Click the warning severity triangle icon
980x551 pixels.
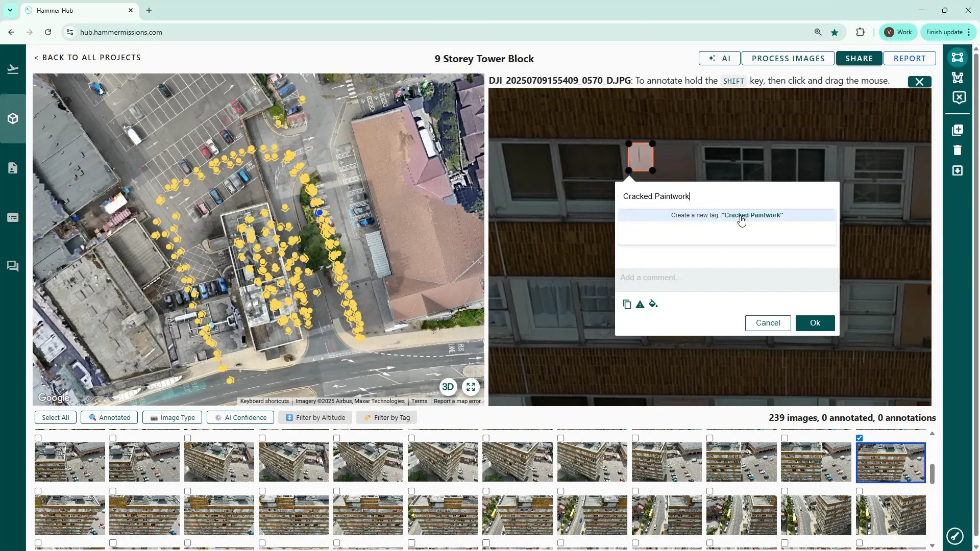[x=640, y=305]
